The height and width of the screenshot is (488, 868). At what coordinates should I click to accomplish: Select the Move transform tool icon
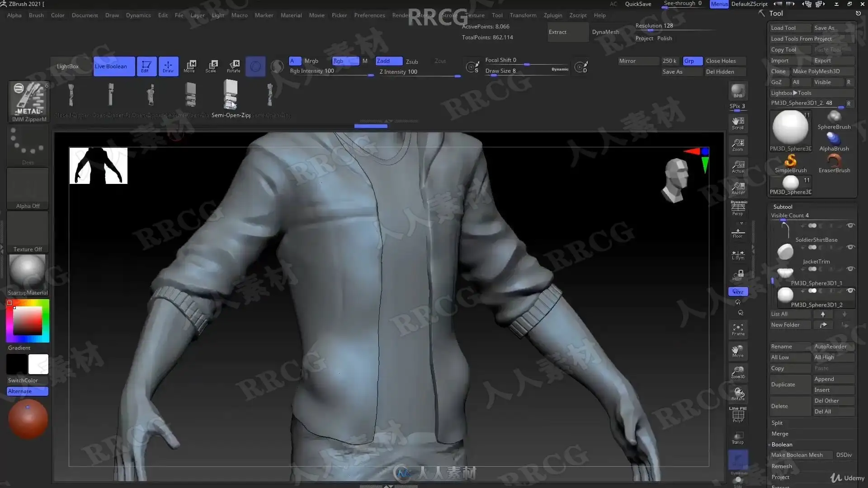pyautogui.click(x=189, y=66)
